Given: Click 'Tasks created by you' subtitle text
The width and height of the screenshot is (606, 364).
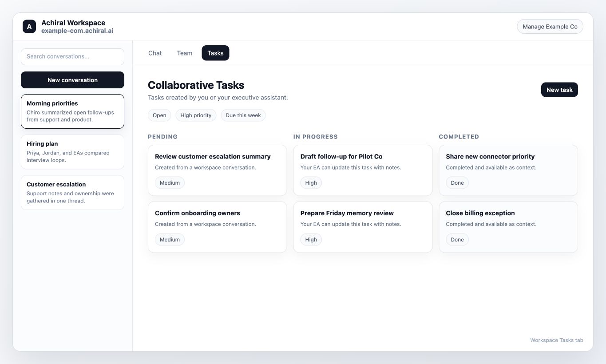Looking at the screenshot, I should tap(218, 98).
